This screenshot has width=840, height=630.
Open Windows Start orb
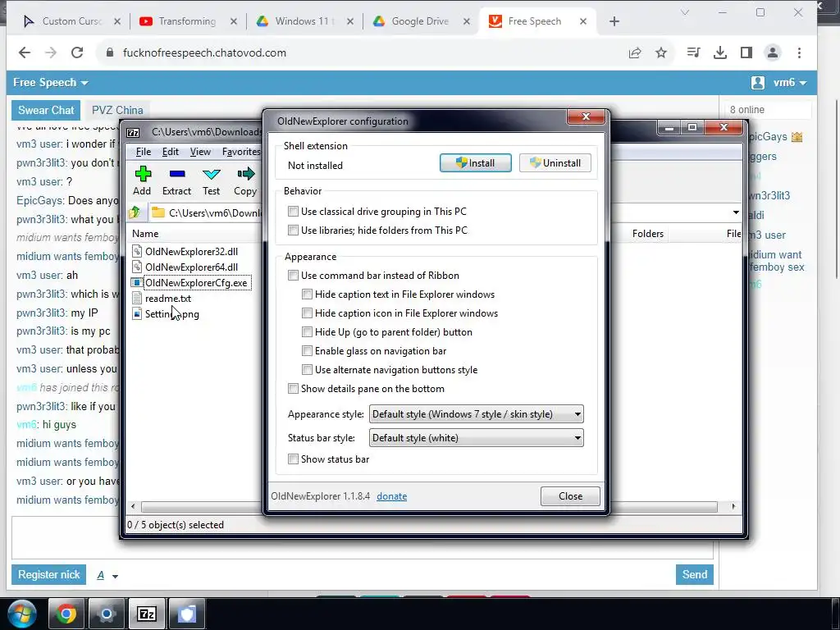pos(21,614)
